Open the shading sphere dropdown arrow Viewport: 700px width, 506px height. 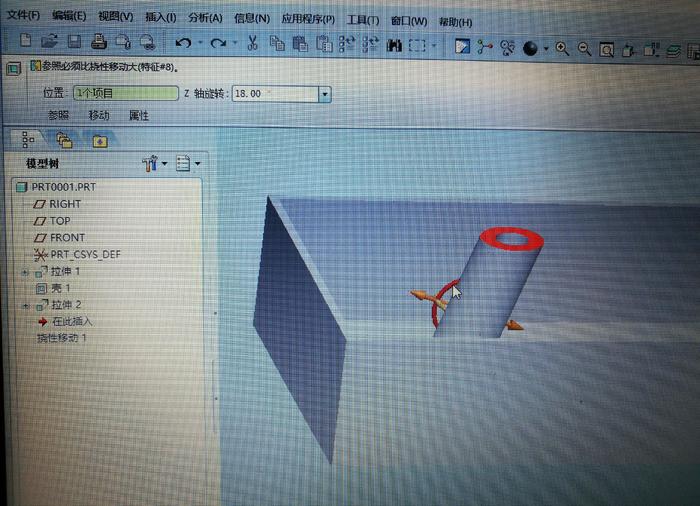(546, 48)
